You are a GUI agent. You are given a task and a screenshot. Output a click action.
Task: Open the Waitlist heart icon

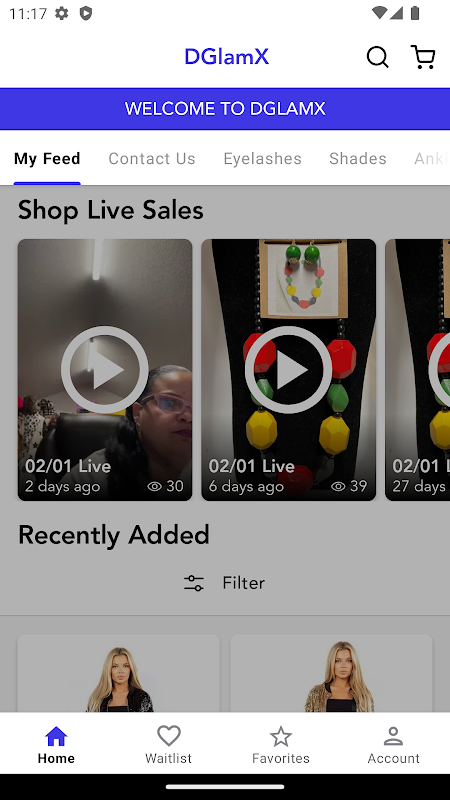click(x=169, y=736)
